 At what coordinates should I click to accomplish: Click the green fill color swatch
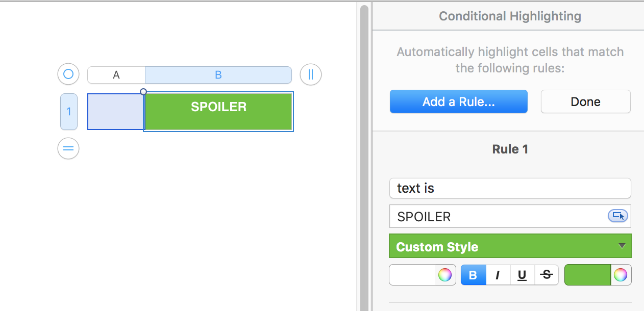(587, 275)
